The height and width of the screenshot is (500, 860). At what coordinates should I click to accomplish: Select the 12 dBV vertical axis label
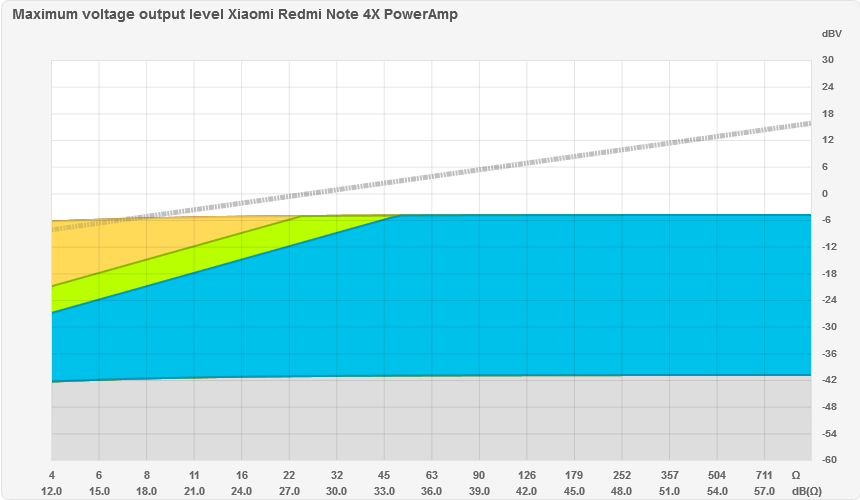(x=828, y=140)
